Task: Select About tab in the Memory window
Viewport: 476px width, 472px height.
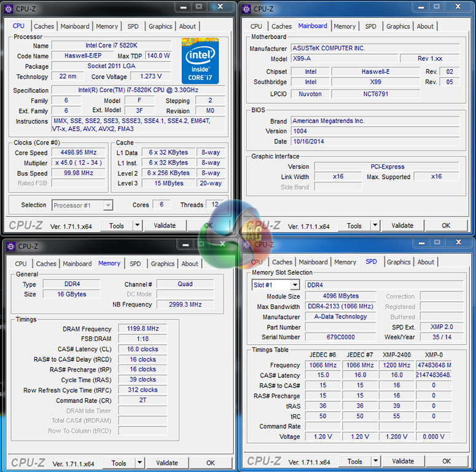Action: pos(190,264)
